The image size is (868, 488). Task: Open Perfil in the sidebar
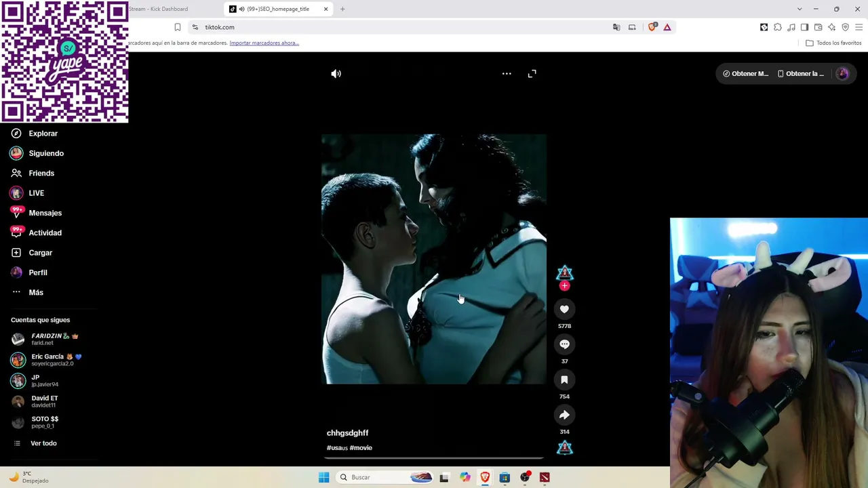[x=38, y=272]
